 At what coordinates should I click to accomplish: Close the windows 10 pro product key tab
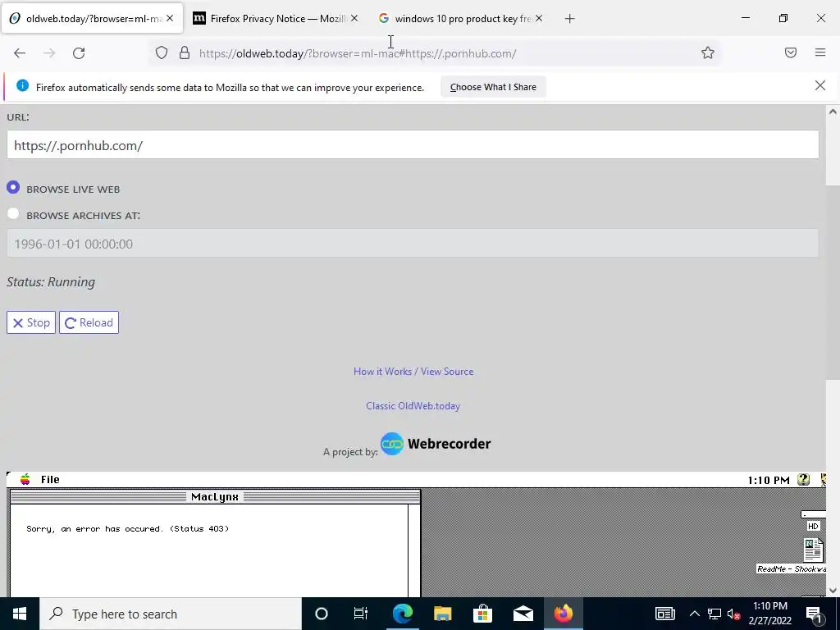click(x=539, y=18)
